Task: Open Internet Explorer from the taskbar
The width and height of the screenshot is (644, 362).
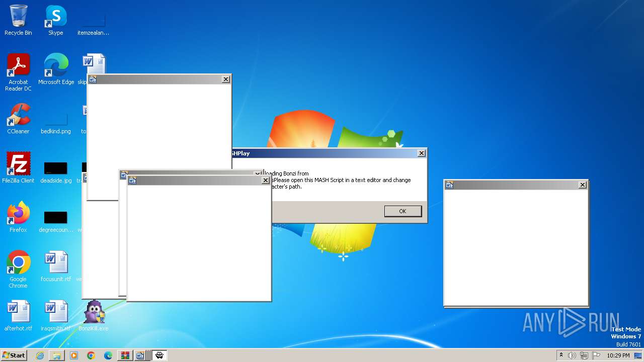Action: coord(40,355)
